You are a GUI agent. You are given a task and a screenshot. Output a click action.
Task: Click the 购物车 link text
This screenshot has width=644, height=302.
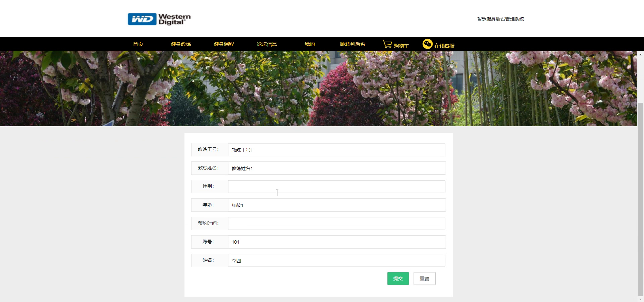click(x=401, y=46)
